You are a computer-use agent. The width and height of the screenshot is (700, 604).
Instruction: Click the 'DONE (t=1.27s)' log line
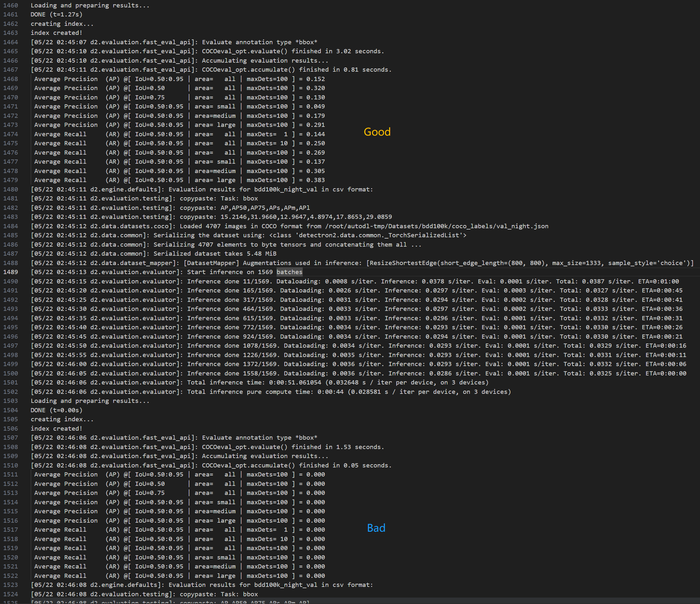click(x=56, y=14)
